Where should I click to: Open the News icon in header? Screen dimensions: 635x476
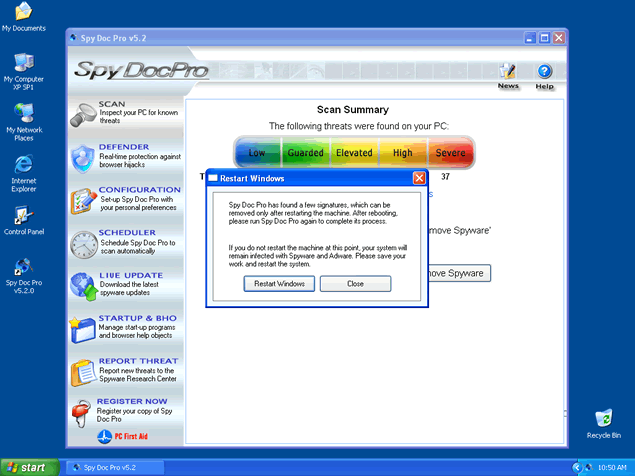(x=508, y=73)
